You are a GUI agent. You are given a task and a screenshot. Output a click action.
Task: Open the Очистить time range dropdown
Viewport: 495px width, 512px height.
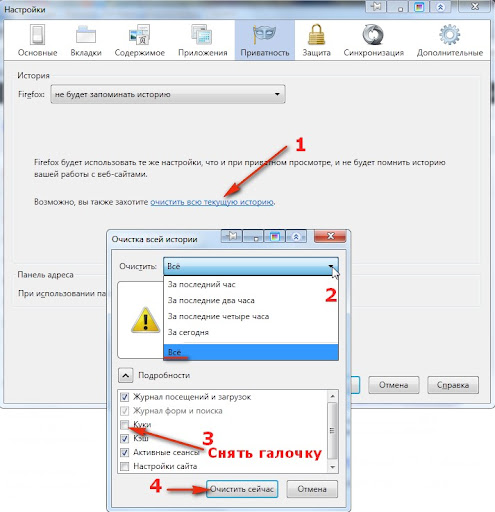pos(251,266)
